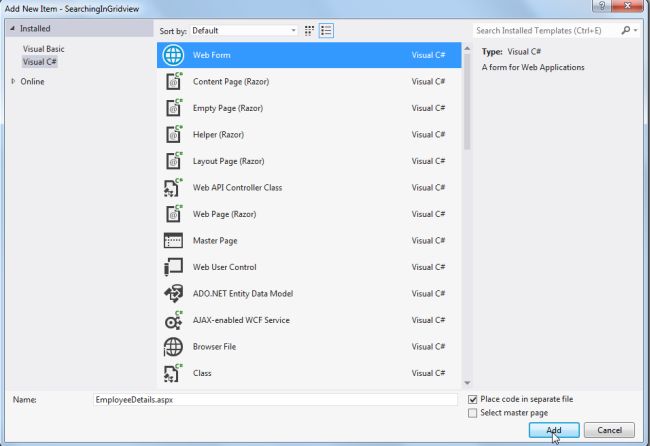Switch to medium icons list view
This screenshot has height=446, width=650.
[326, 31]
